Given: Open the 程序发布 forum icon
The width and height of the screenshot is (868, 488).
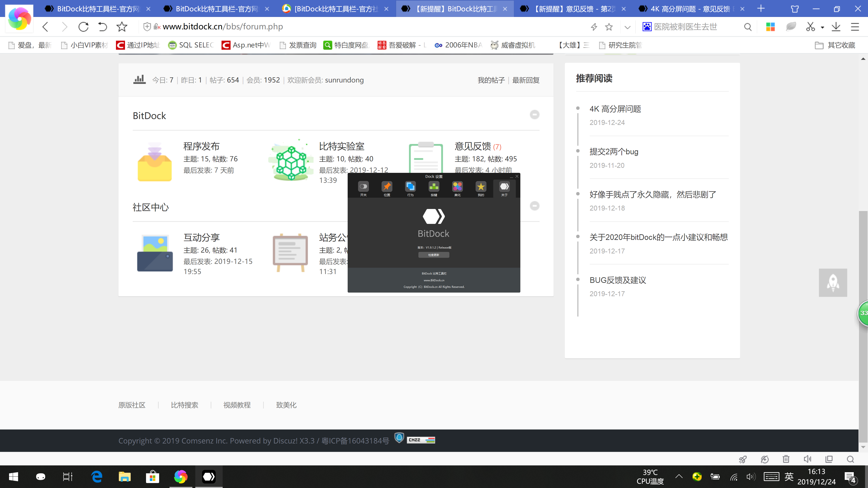Looking at the screenshot, I should (x=155, y=162).
